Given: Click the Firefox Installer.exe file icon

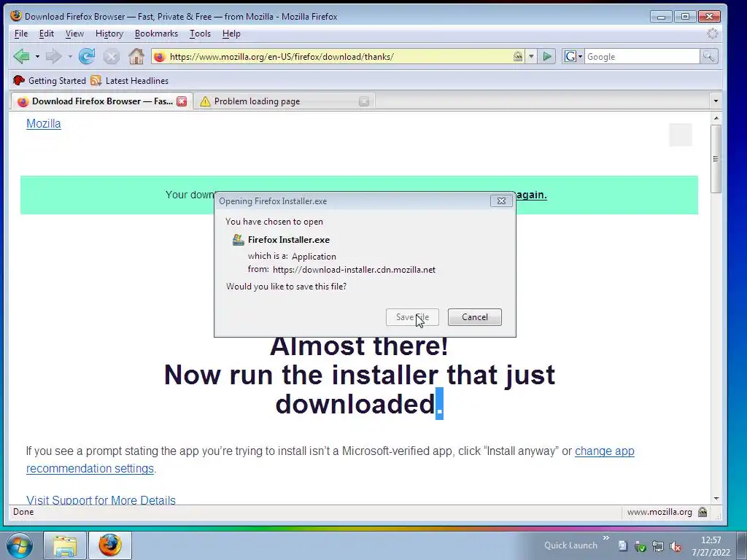Looking at the screenshot, I should [x=239, y=239].
